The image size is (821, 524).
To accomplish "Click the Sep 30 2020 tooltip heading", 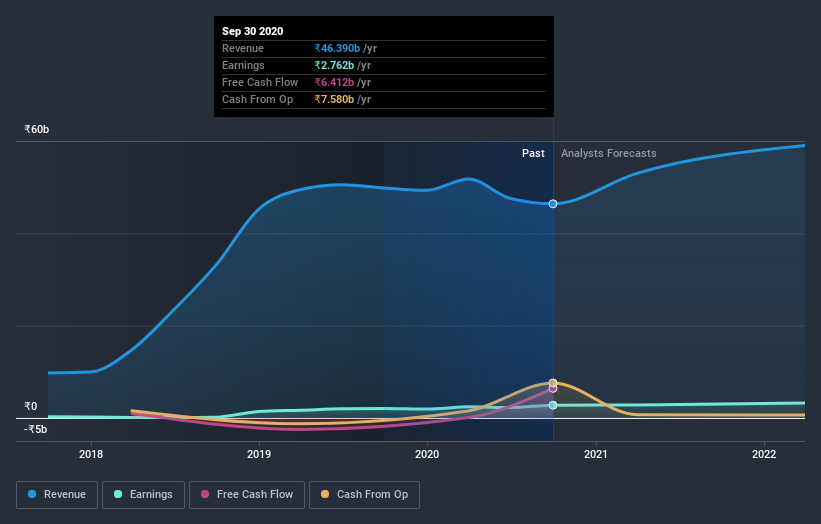I will (x=252, y=31).
